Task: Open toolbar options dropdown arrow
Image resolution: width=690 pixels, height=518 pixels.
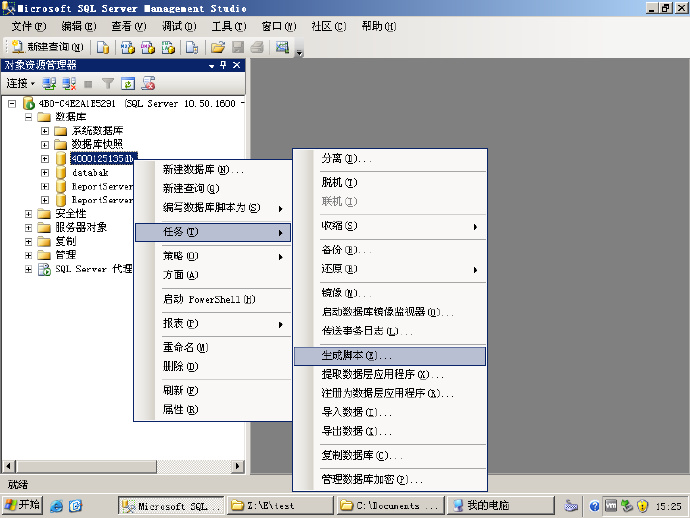Action: tap(300, 52)
